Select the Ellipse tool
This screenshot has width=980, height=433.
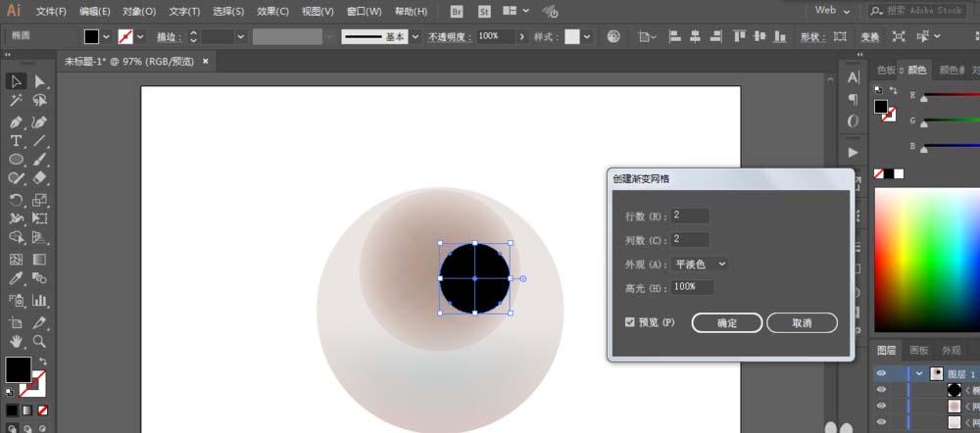point(16,160)
